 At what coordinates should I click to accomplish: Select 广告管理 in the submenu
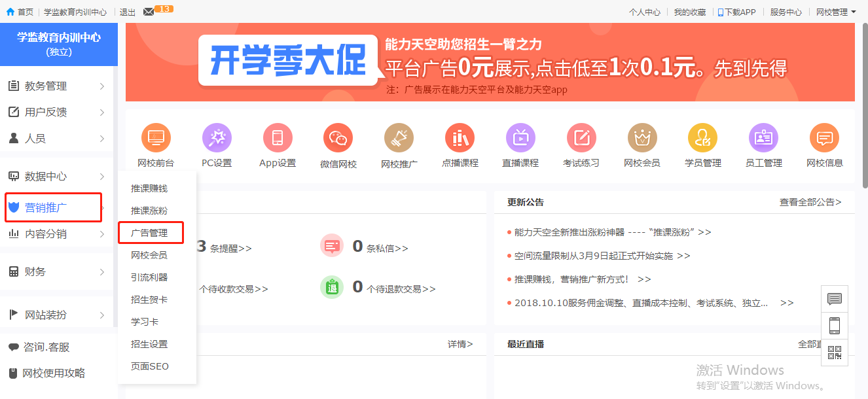[149, 233]
